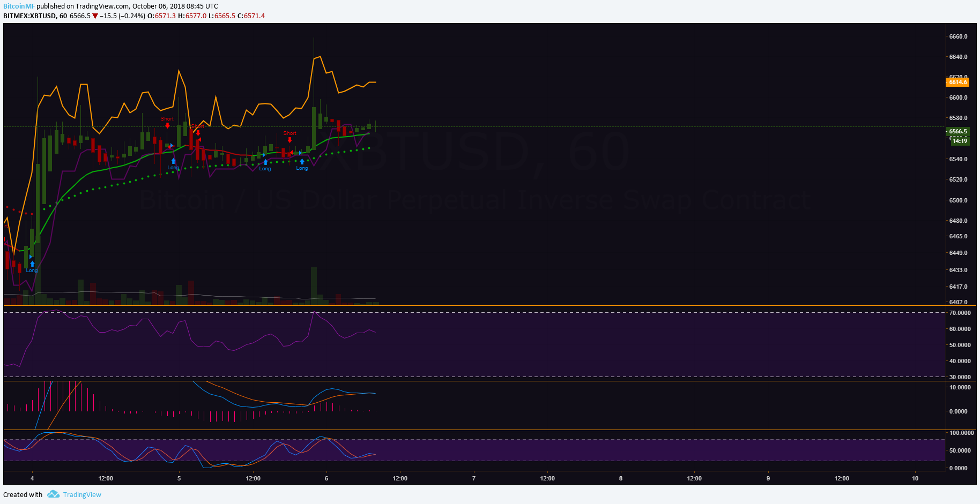Click the date 10 time axis label
The image size is (980, 504).
click(x=915, y=478)
